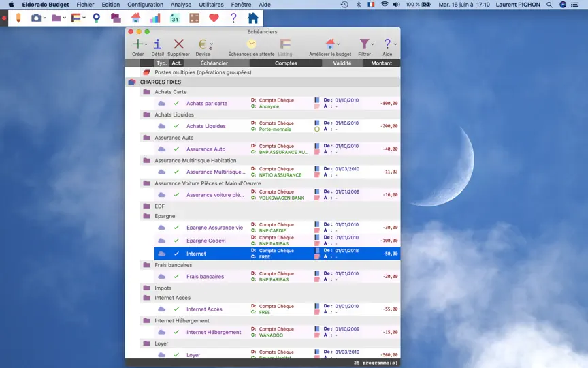Open the Filtrer funnel dropdown

(366, 44)
